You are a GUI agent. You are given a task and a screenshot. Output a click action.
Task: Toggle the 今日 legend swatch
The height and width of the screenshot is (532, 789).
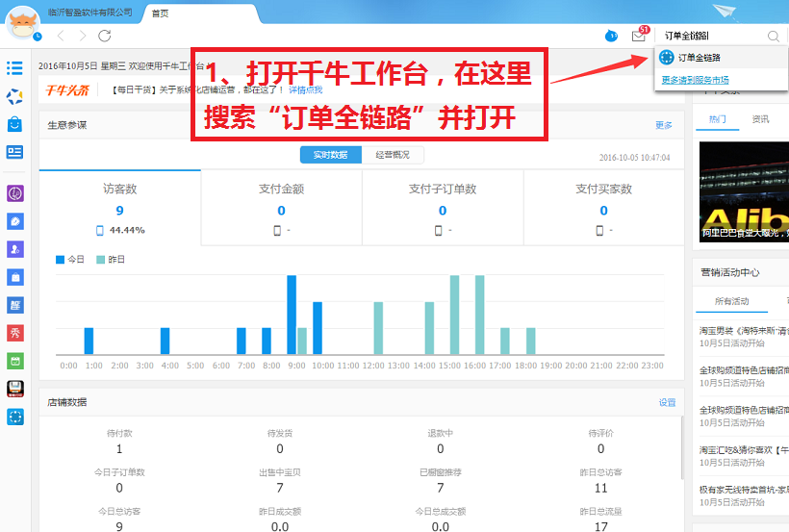tap(60, 260)
